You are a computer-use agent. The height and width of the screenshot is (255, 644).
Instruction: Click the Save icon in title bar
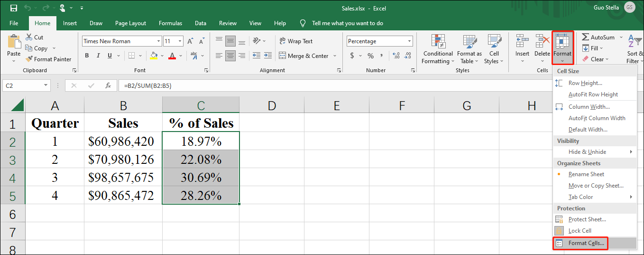pos(13,8)
